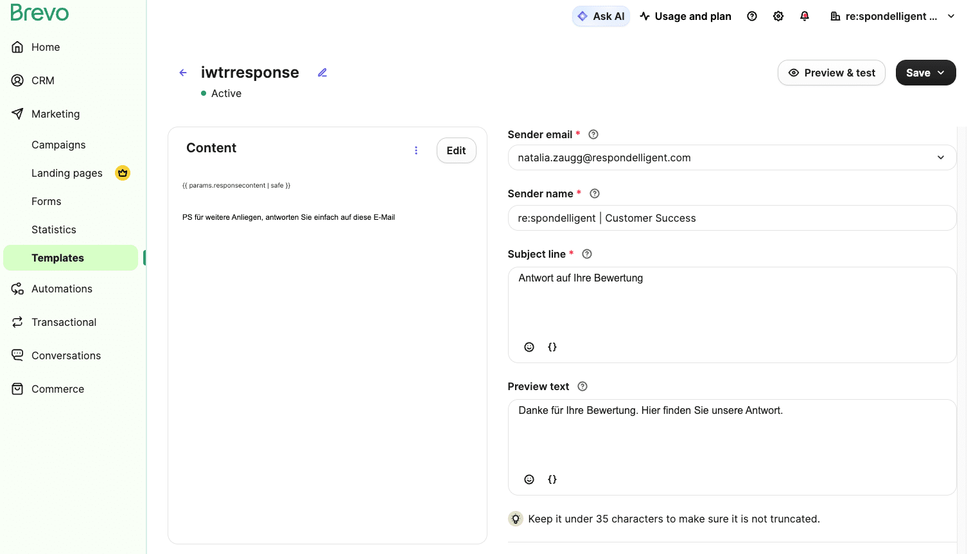Open the Save button dropdown
The height and width of the screenshot is (554, 980).
pyautogui.click(x=941, y=73)
